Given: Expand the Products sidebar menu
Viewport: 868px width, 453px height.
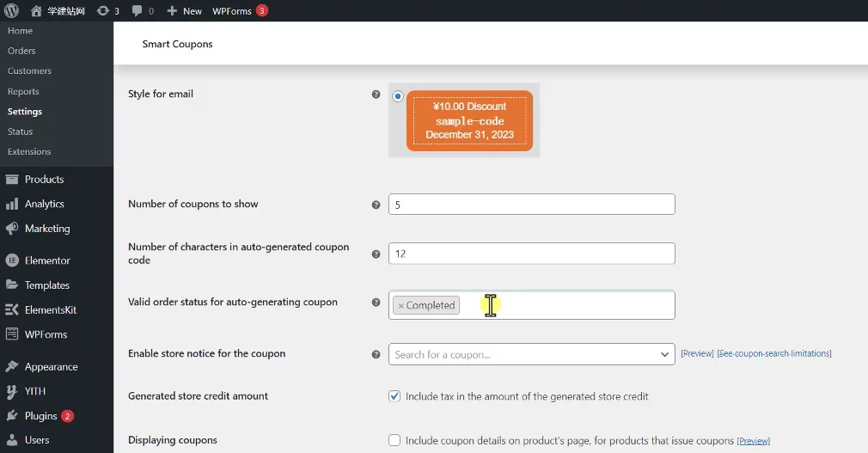Looking at the screenshot, I should (44, 180).
